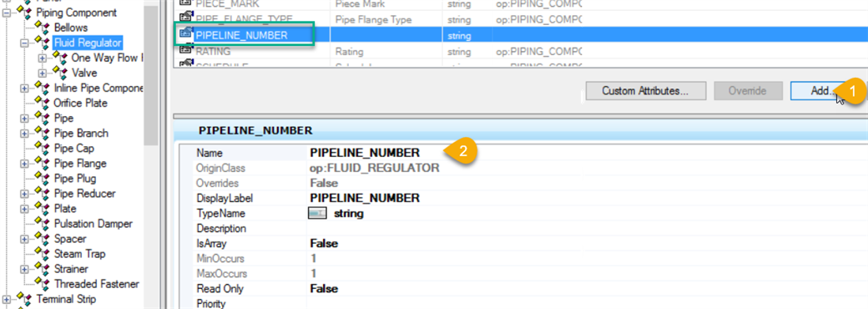
Task: Click the Terminal Strip class icon
Action: click(26, 299)
